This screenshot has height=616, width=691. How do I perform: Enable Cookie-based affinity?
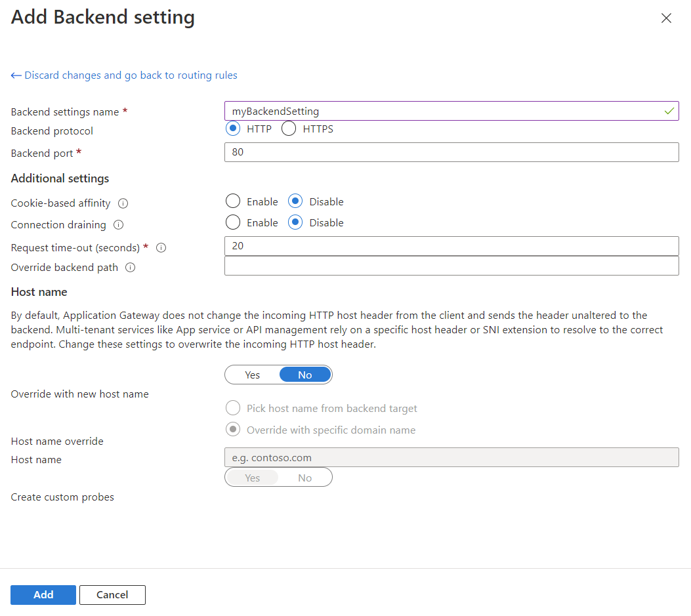[232, 202]
